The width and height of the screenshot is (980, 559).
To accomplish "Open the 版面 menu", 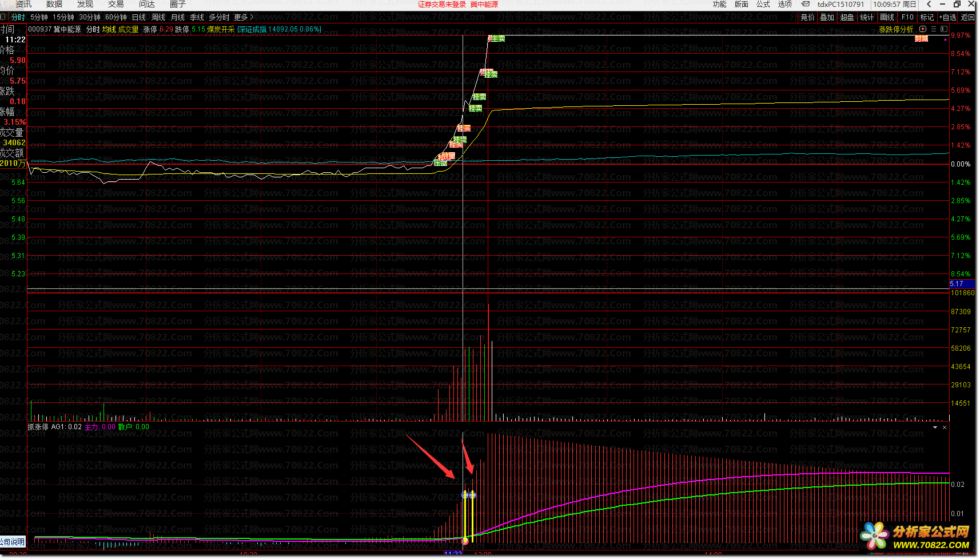I will [742, 4].
